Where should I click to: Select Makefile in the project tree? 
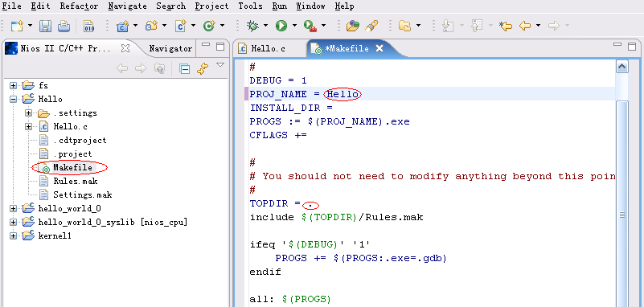pyautogui.click(x=72, y=167)
